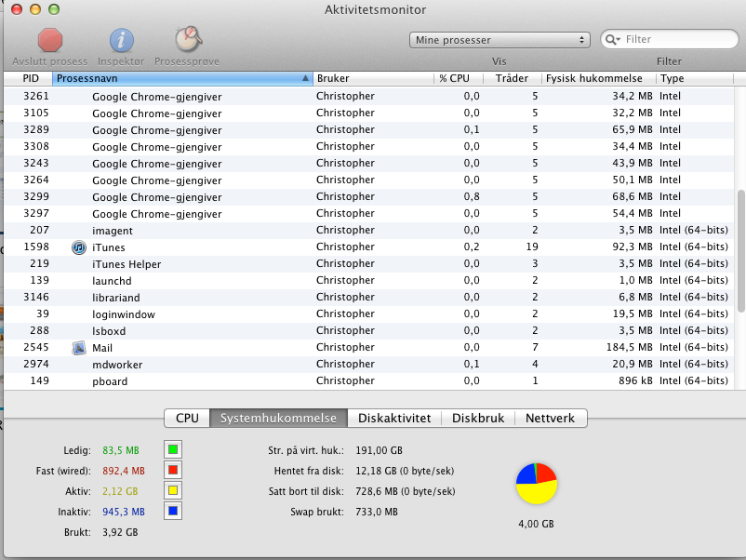Click the 896 kB memory value for pboard
Screen dimensions: 746x560
click(x=635, y=380)
